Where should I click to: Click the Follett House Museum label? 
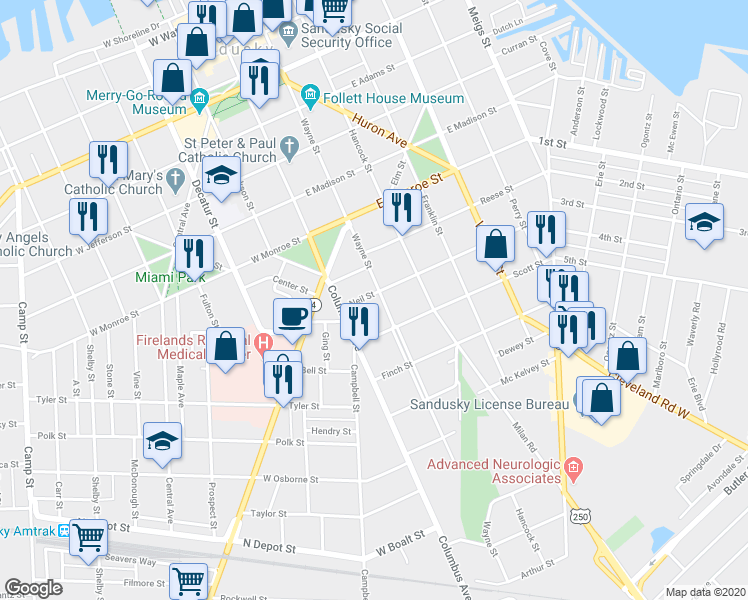[x=394, y=98]
